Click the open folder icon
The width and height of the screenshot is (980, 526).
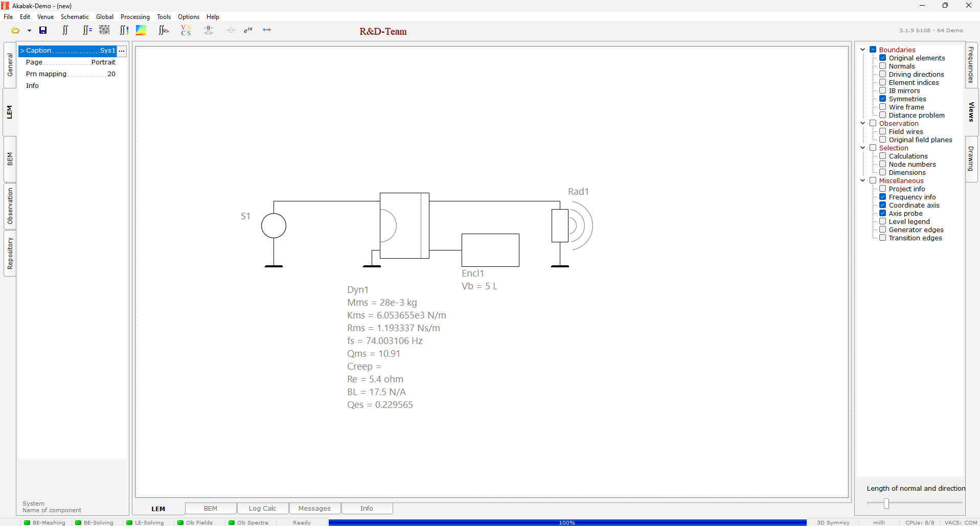click(15, 31)
